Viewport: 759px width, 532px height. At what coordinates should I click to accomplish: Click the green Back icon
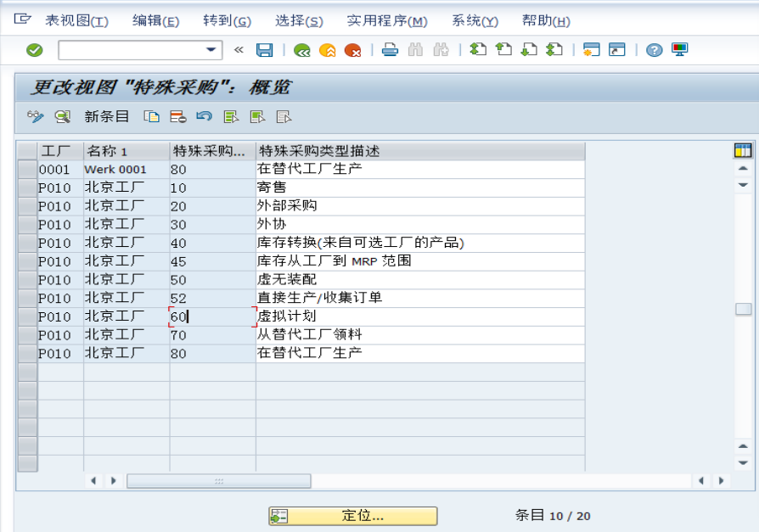tap(302, 50)
